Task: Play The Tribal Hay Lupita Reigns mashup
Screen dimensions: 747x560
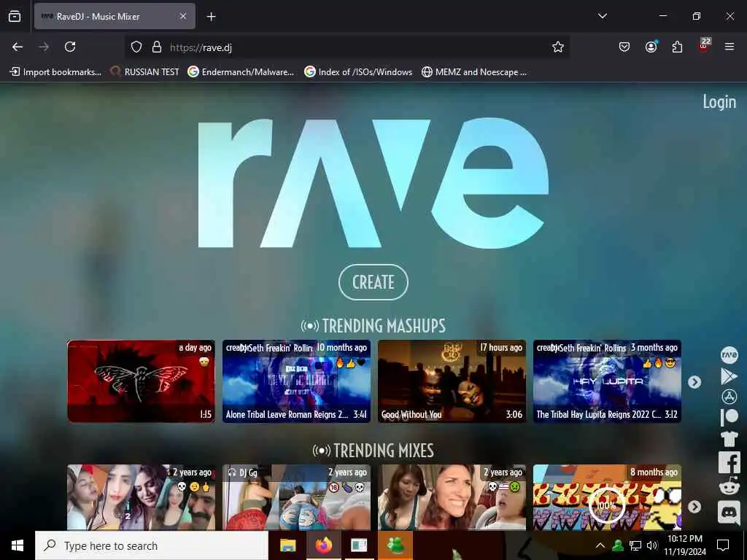Action: pos(607,381)
